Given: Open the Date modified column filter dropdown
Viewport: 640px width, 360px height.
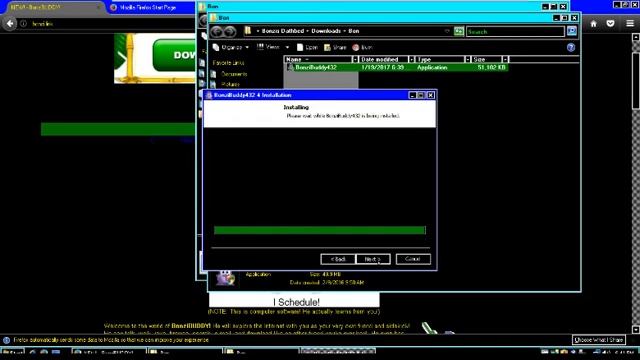Looking at the screenshot, I should coord(411,59).
